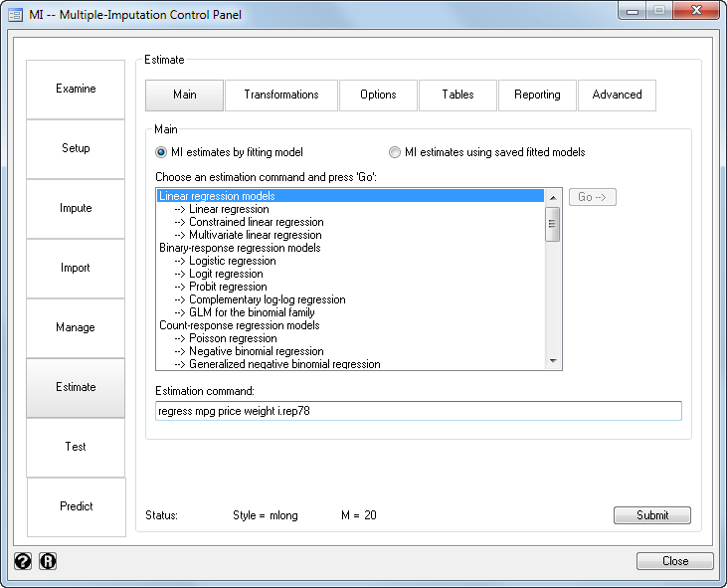Viewport: 727px width, 588px height.
Task: Go to the Advanced tab
Action: tap(617, 95)
